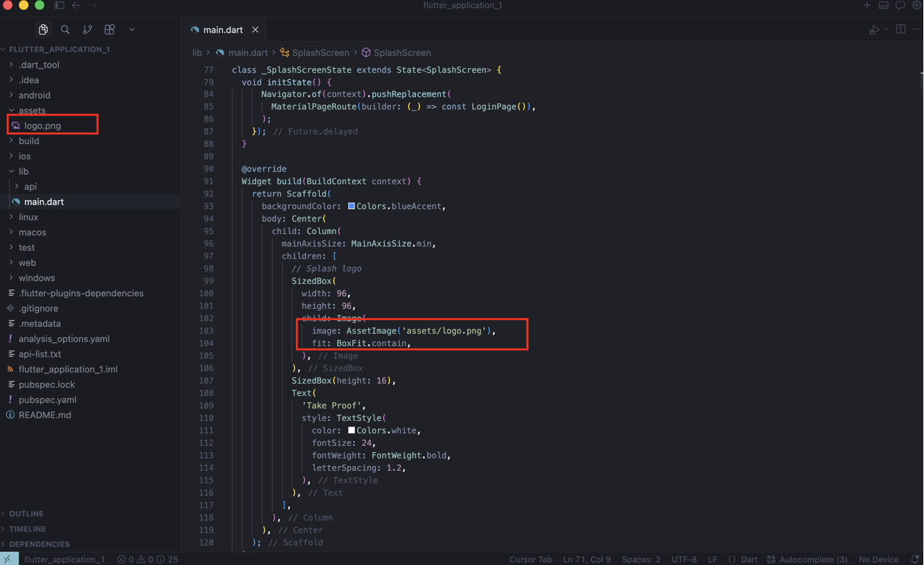The height and width of the screenshot is (565, 924).
Task: Click blueAccent color swatch on line 93
Action: [352, 206]
